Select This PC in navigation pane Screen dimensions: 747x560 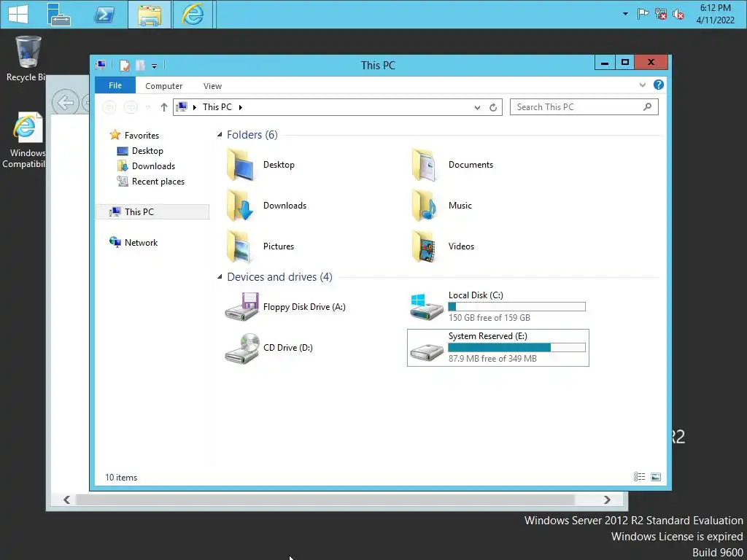click(152, 212)
